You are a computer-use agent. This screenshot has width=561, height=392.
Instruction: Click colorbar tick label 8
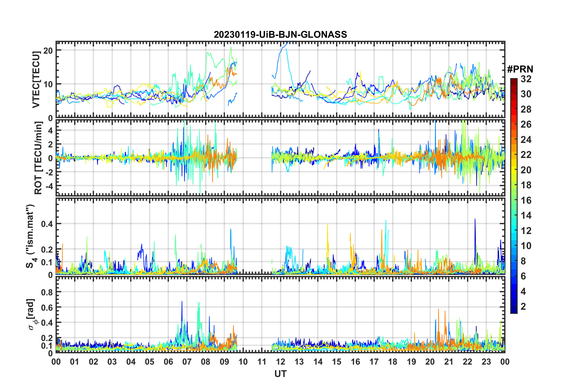tap(523, 261)
